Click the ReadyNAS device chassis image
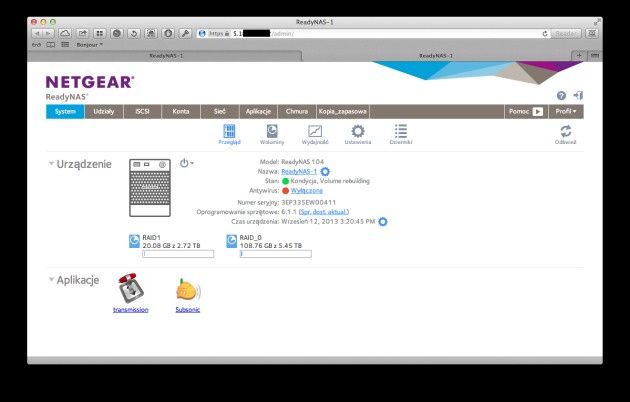This screenshot has height=402, width=630. coord(150,188)
